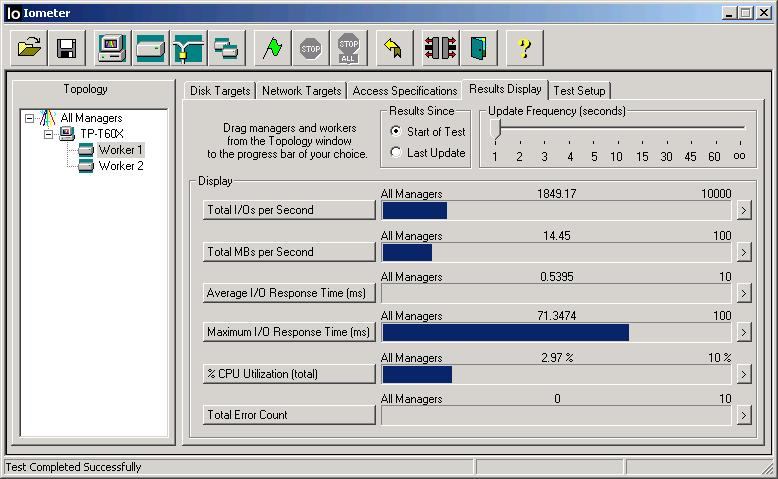Click Test Completed Successfully status text
The width and height of the screenshot is (778, 479).
[x=73, y=467]
